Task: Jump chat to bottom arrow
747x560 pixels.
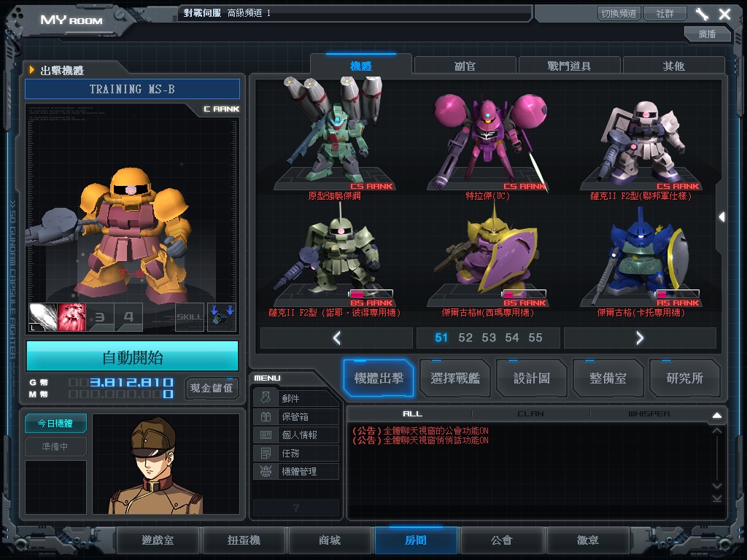Action: [x=716, y=498]
